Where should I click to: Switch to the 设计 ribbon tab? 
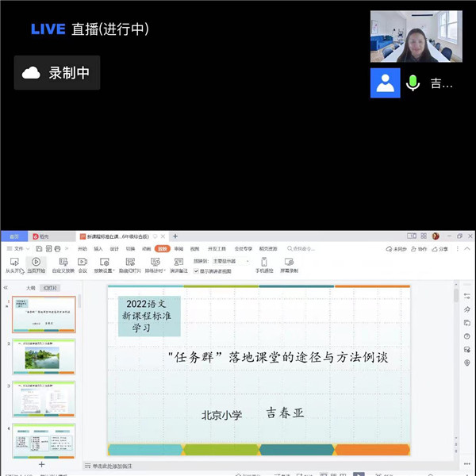tap(114, 248)
